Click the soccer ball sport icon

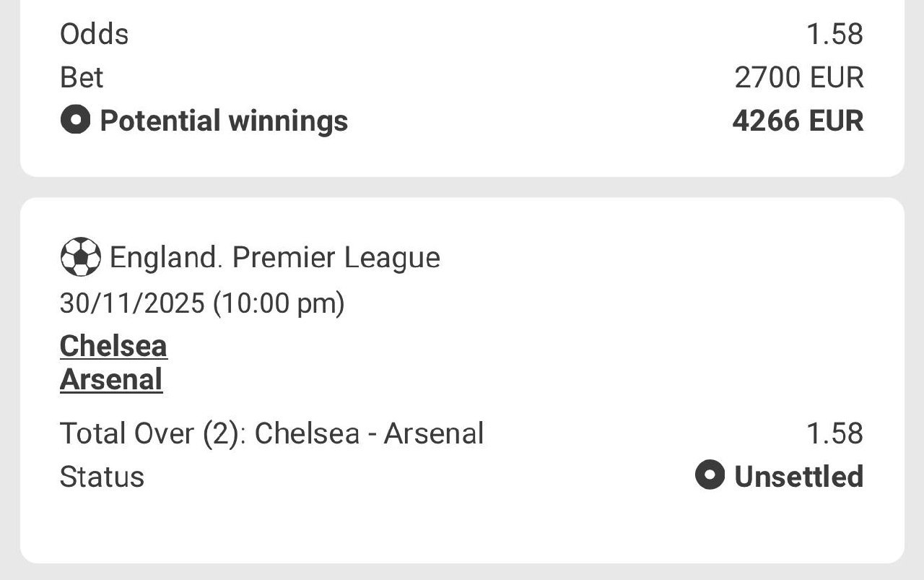pyautogui.click(x=80, y=257)
